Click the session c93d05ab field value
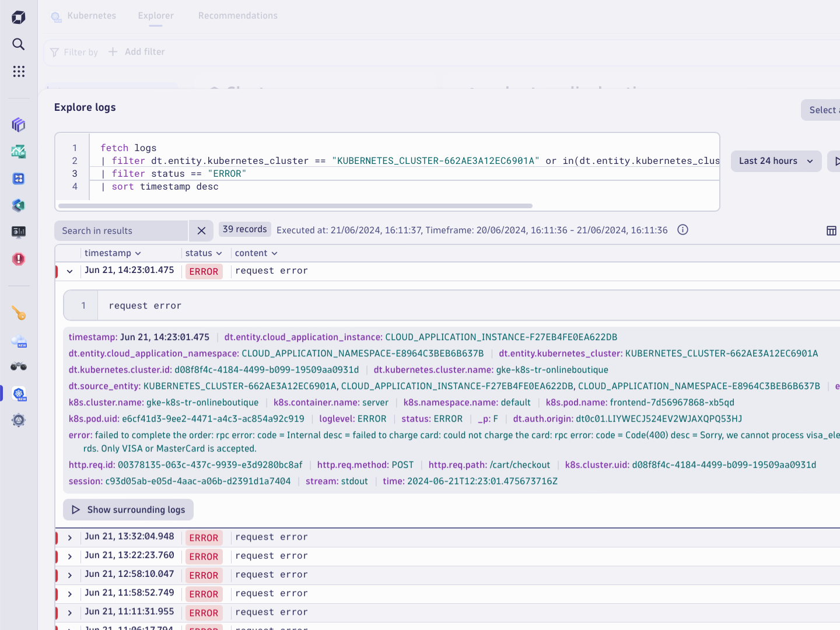The width and height of the screenshot is (840, 630). pyautogui.click(x=198, y=481)
